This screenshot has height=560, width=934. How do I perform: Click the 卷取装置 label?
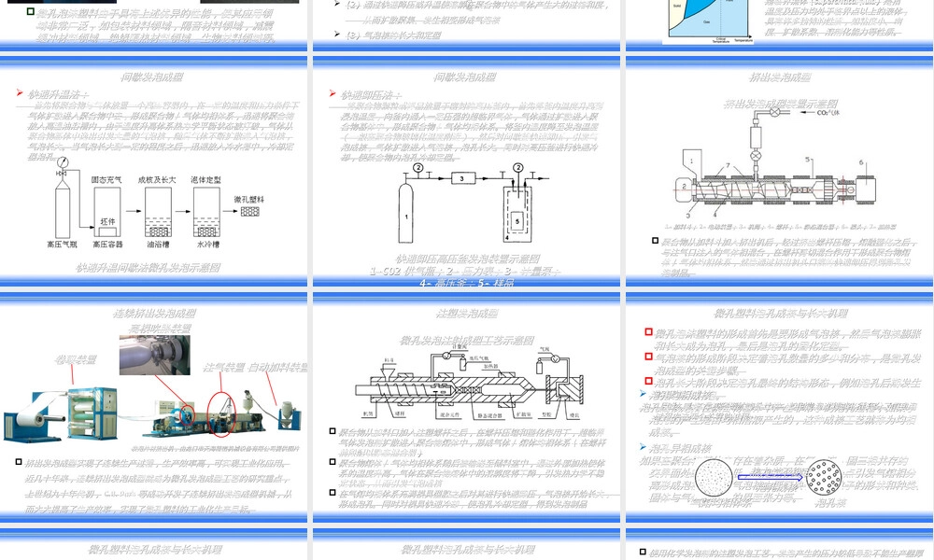[x=76, y=360]
